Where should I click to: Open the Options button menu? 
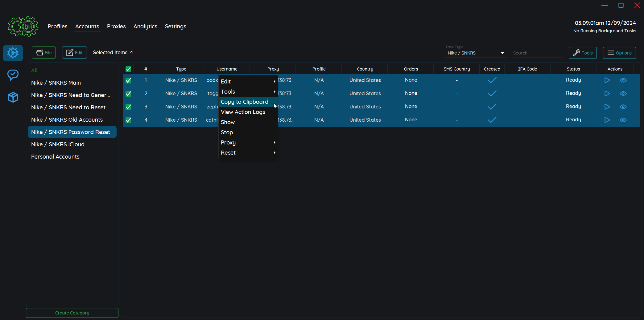[x=619, y=53]
